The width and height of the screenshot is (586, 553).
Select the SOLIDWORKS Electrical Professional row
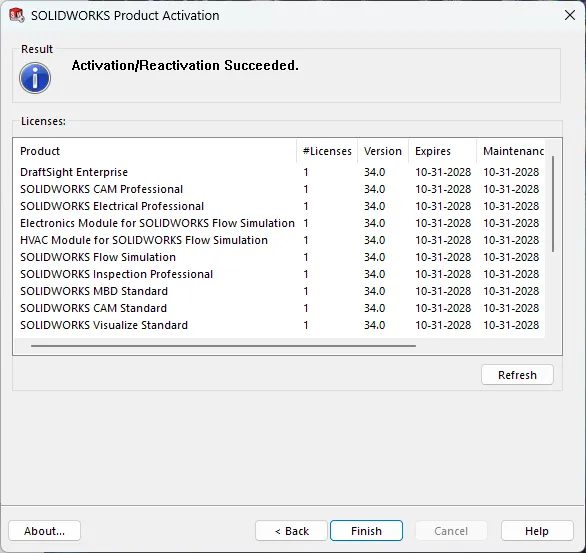(279, 206)
